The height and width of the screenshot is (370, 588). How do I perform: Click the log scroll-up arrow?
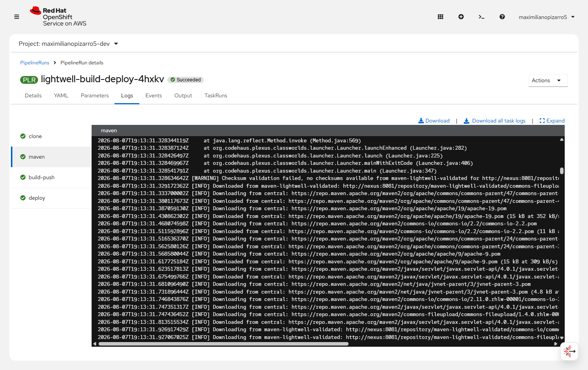point(562,139)
